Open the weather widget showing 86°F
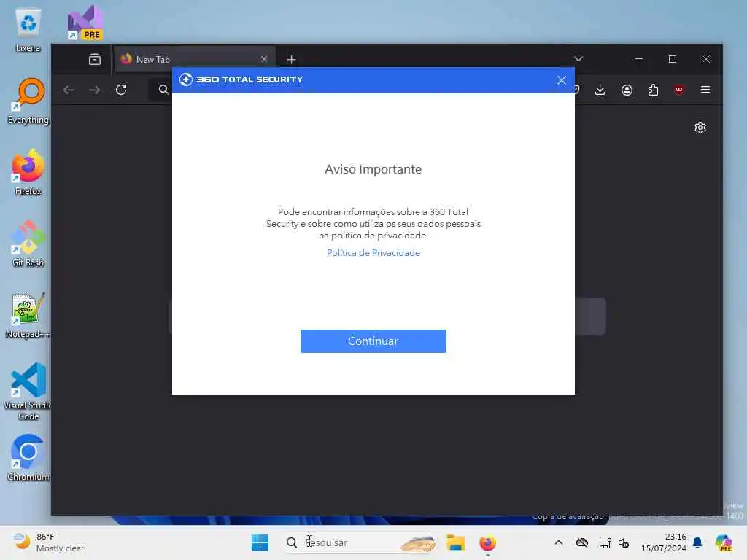This screenshot has height=560, width=747. point(47,542)
